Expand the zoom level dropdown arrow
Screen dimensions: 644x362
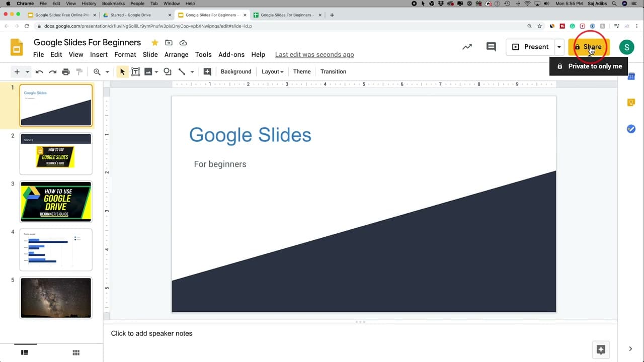click(107, 72)
